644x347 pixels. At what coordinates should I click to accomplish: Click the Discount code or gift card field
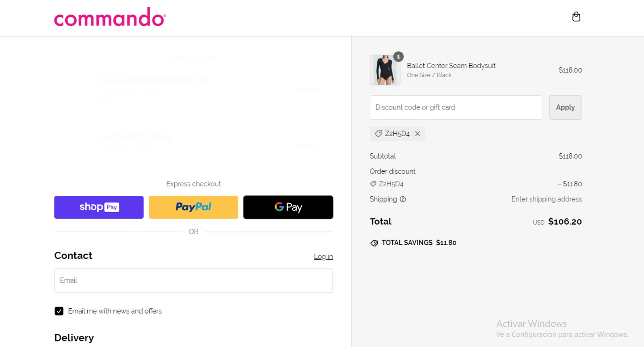(456, 107)
